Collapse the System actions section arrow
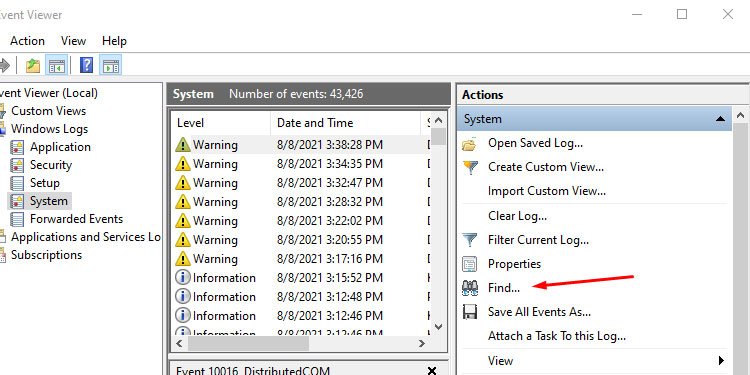The width and height of the screenshot is (750, 375). click(x=720, y=119)
